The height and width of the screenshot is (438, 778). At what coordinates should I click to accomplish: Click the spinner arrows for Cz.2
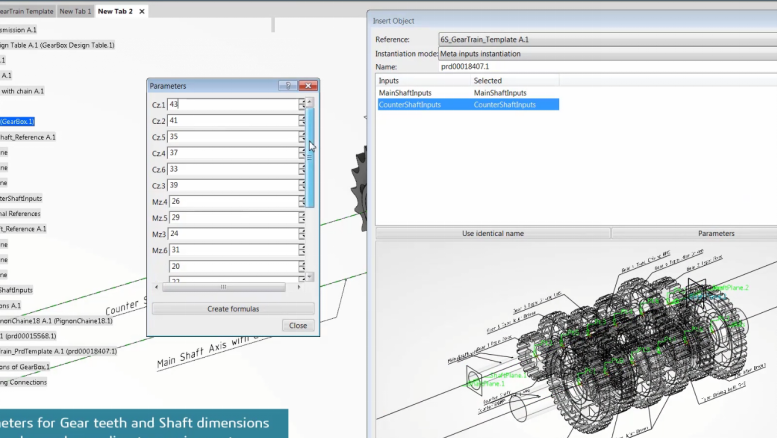[302, 121]
